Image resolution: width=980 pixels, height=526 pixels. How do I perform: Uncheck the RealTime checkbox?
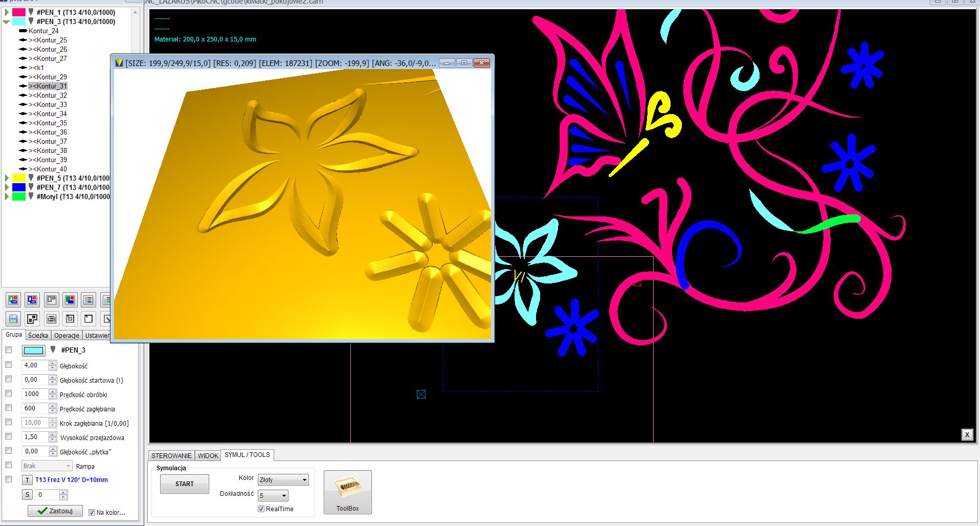click(261, 509)
